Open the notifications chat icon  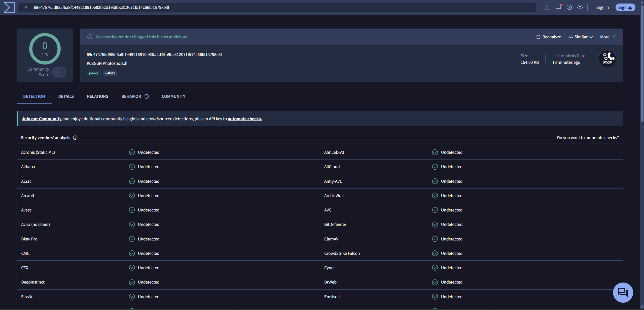(558, 7)
